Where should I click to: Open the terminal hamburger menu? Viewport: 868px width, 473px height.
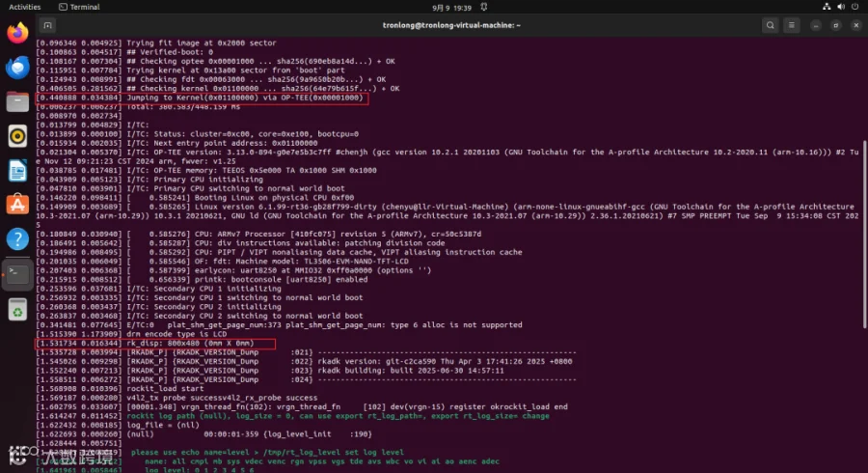pyautogui.click(x=792, y=25)
